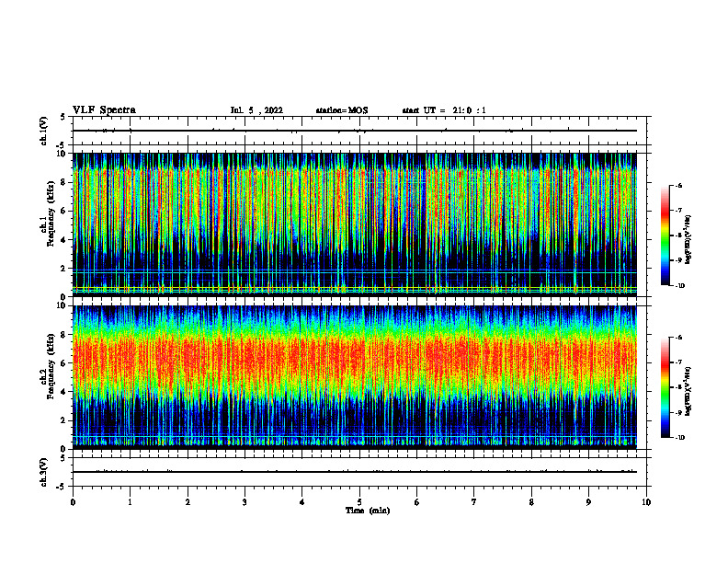728x563 pixels.
Task: Click the "3" tick on the time axis
Action: (x=245, y=502)
